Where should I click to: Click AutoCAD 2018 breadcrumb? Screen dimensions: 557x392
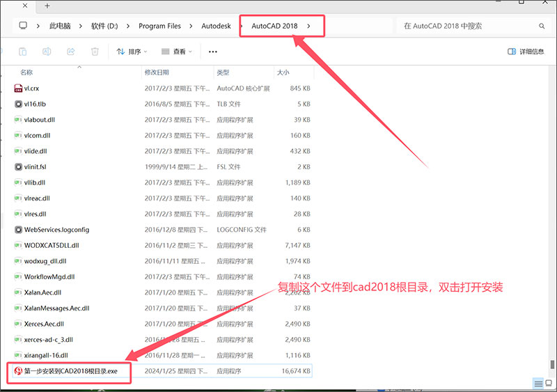click(274, 26)
